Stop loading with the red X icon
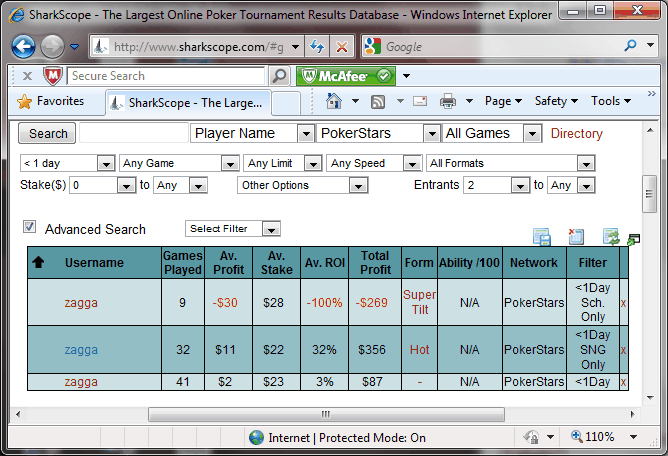 point(342,46)
